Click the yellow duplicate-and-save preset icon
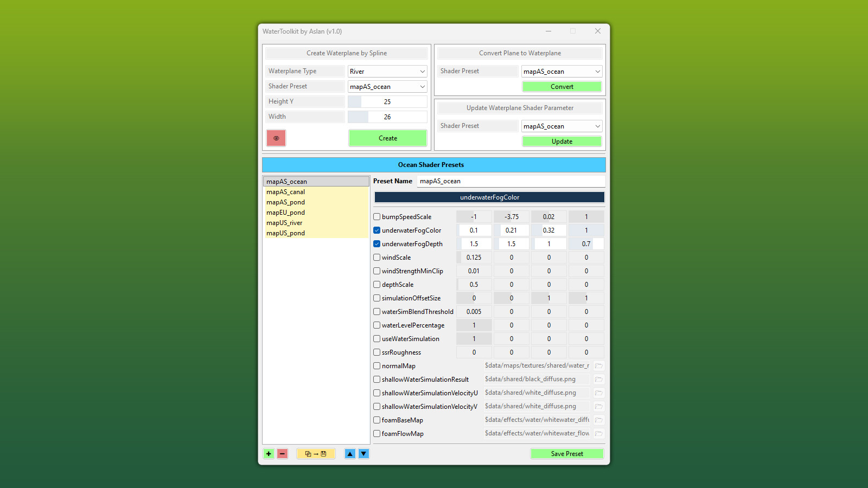868x488 pixels. click(x=316, y=454)
